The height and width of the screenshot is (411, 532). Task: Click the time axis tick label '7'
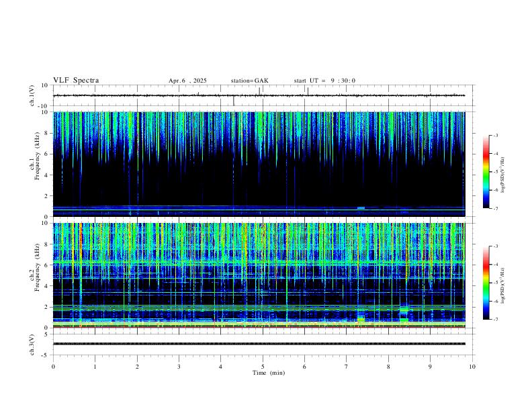(347, 367)
